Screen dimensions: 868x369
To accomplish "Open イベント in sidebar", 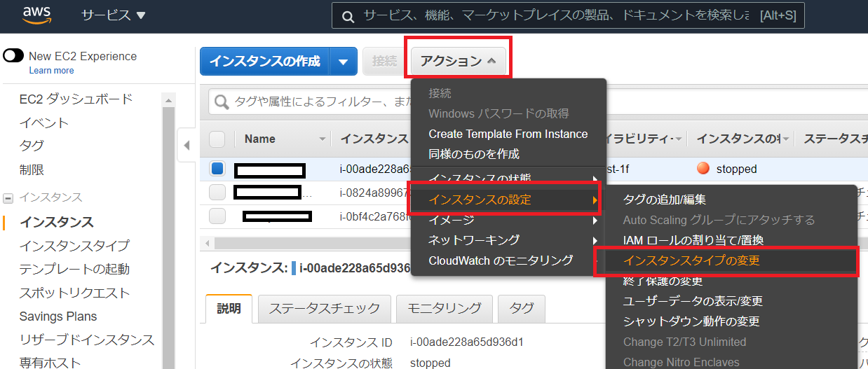I will 44,123.
